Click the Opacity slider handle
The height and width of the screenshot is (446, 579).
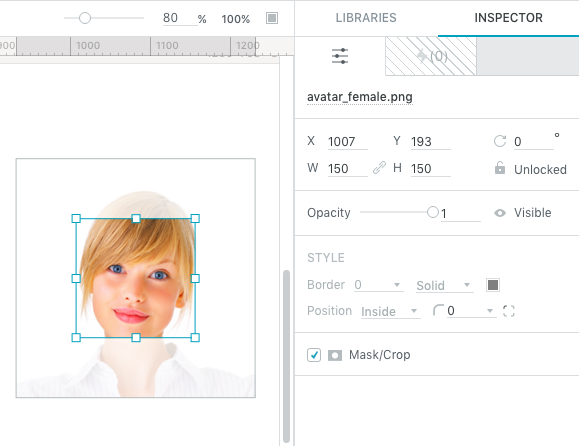tap(432, 212)
